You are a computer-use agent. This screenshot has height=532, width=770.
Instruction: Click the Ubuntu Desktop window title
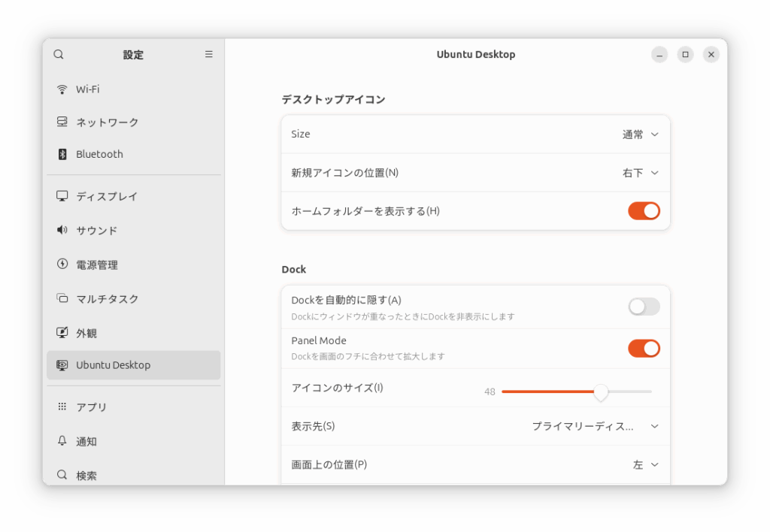pos(476,54)
